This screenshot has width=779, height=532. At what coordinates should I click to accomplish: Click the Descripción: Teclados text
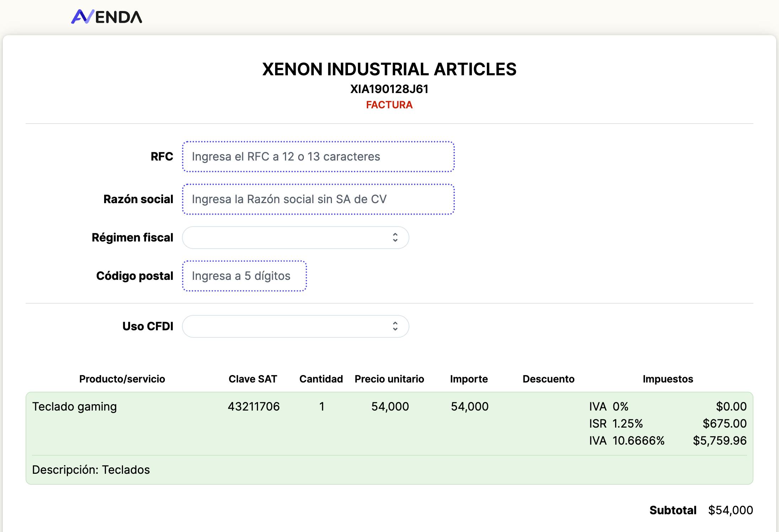(91, 470)
